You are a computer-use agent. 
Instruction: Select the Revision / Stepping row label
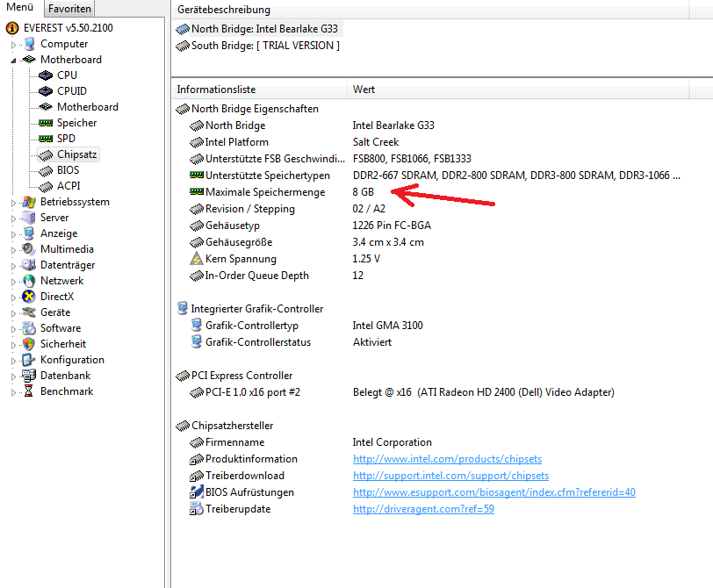(250, 209)
